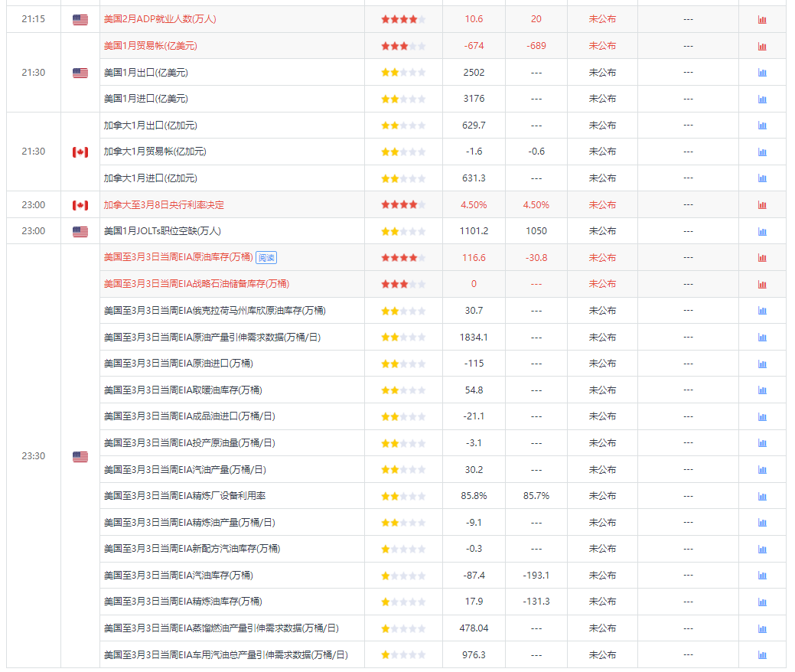The width and height of the screenshot is (795, 672).
Task: Open chart icon for 加拿大1月出口 row
Action: (x=762, y=126)
